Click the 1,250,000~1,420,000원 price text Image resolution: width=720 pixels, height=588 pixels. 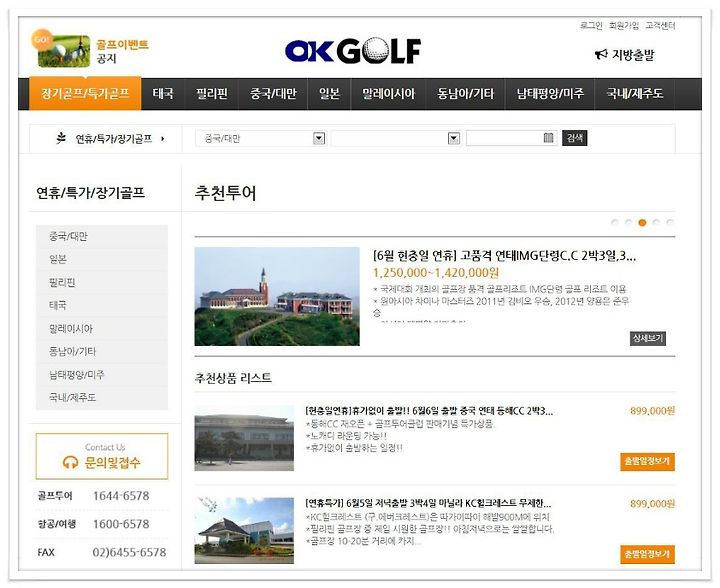click(436, 273)
